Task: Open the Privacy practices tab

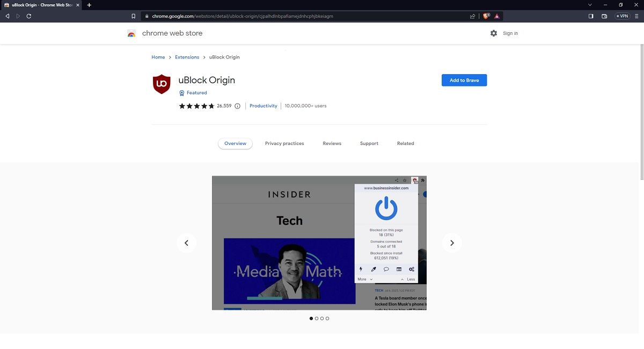Action: (284, 143)
